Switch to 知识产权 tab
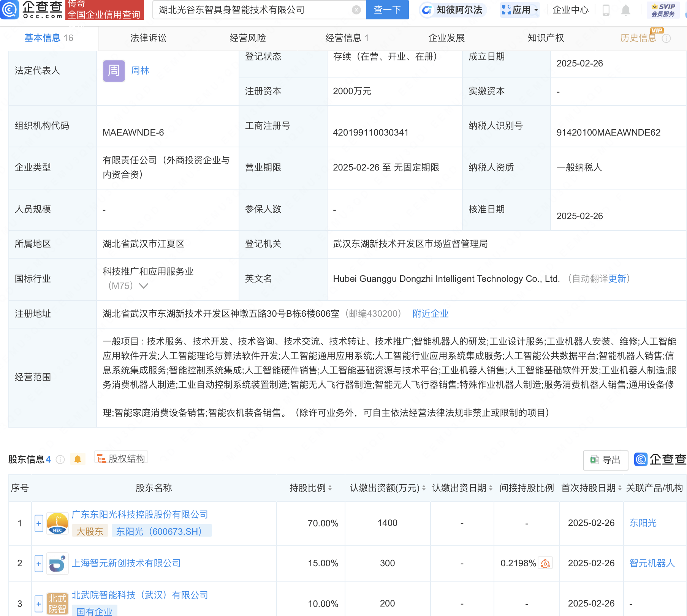 pos(546,38)
